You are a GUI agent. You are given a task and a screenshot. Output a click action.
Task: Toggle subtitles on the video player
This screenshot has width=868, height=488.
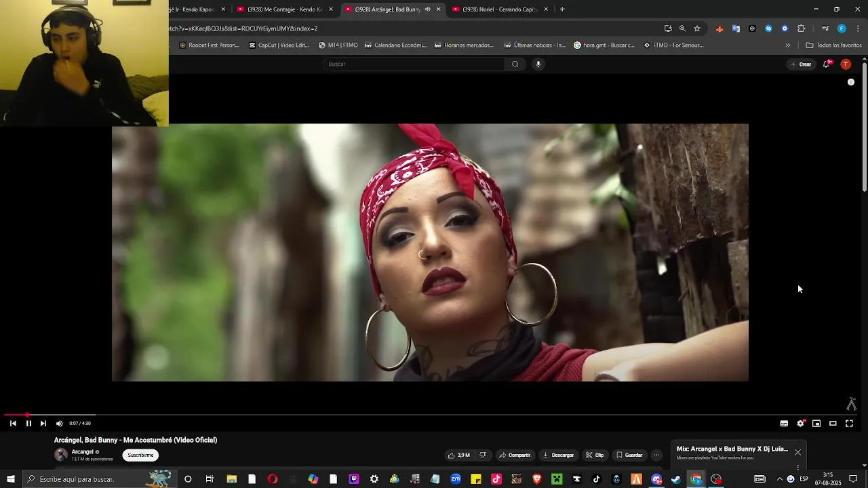click(784, 424)
